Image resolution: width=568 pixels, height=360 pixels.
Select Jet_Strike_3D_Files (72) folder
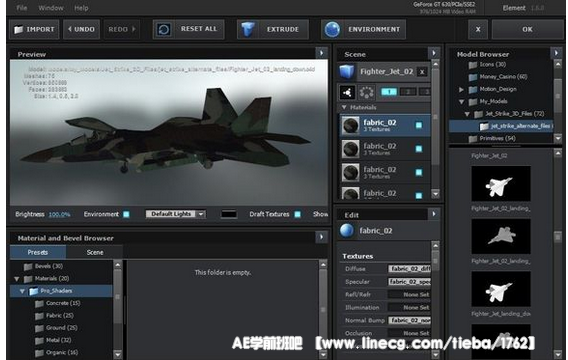[x=509, y=114]
